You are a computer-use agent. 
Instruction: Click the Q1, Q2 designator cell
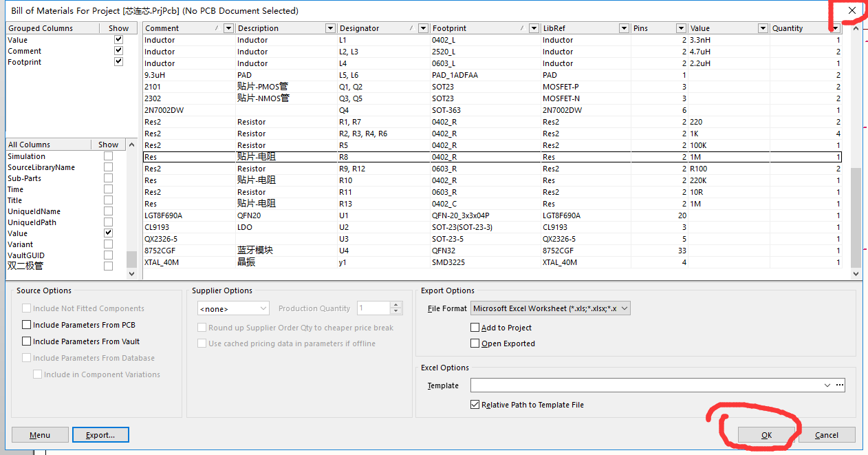pos(383,87)
